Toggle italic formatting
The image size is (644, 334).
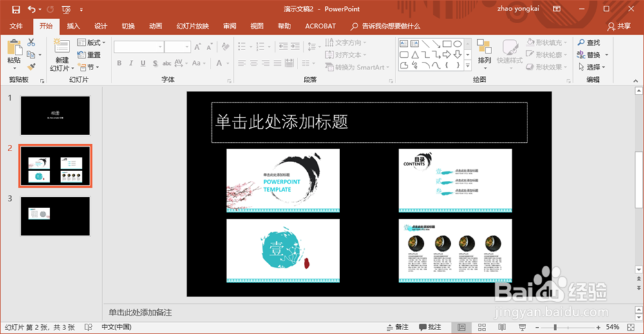coord(131,63)
